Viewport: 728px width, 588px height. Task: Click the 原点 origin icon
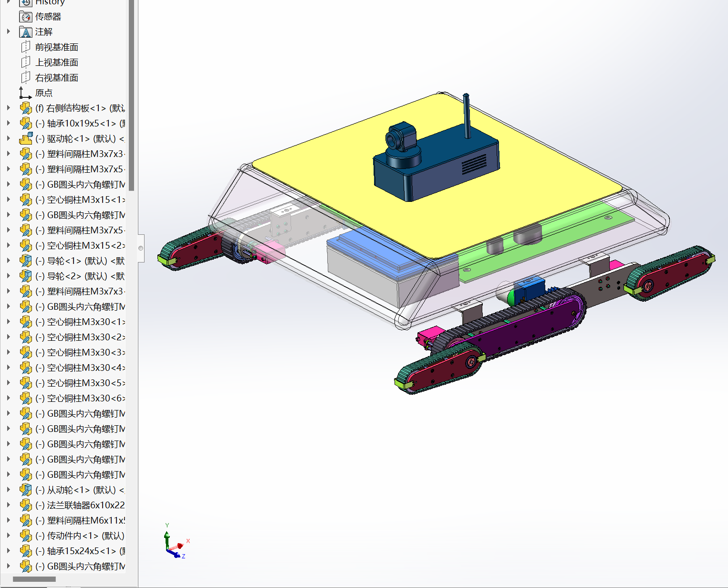(x=26, y=93)
